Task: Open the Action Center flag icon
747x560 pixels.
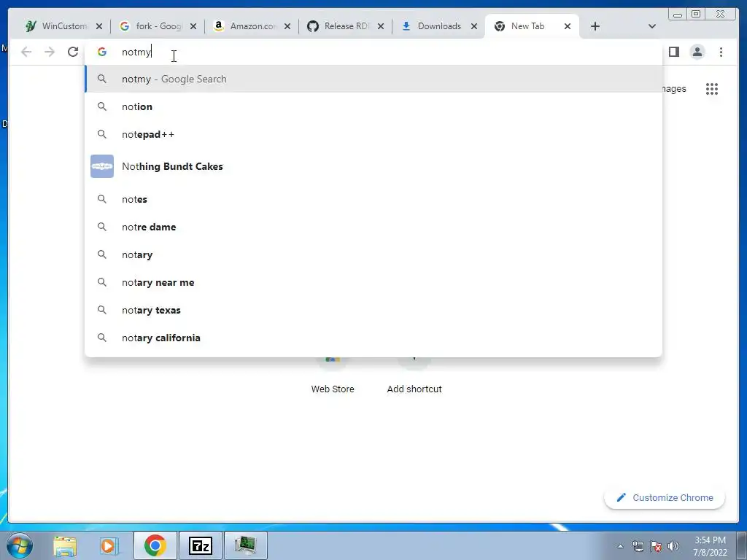Action: pyautogui.click(x=656, y=546)
